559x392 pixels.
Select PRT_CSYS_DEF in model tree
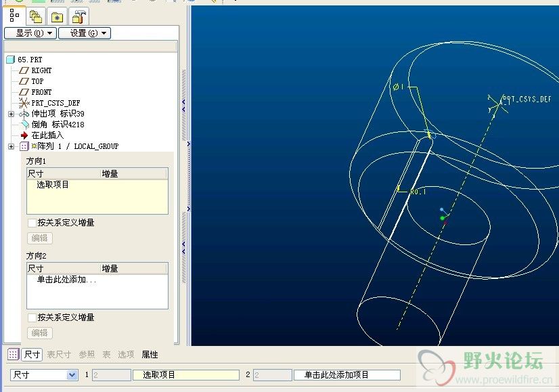click(x=55, y=103)
